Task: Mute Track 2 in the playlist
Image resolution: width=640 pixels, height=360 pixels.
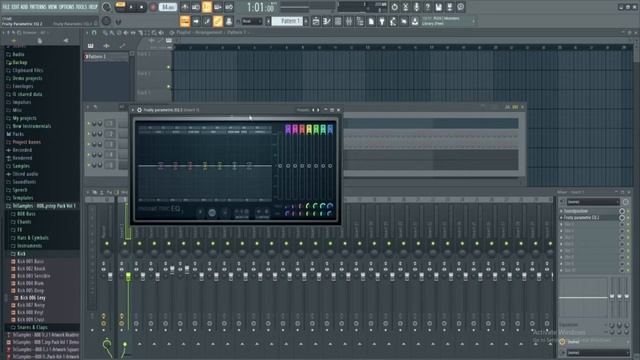Action: 168,87
